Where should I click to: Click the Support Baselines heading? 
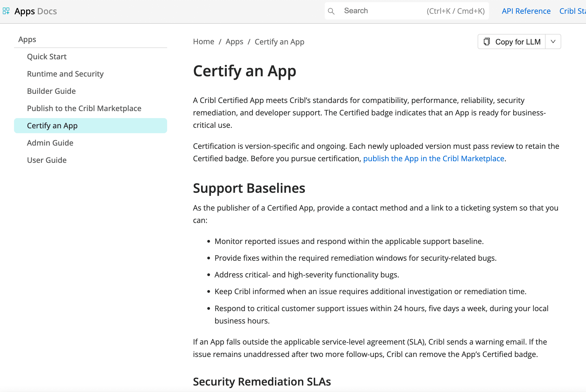coord(249,188)
